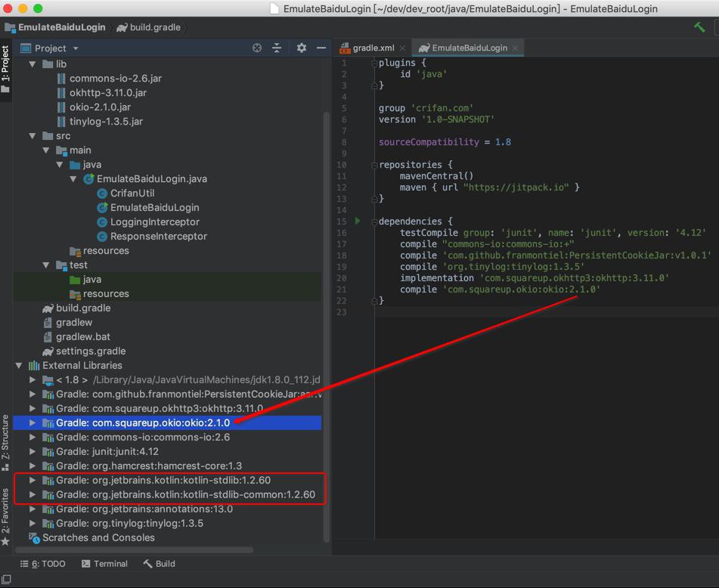Image resolution: width=719 pixels, height=588 pixels.
Task: Click the green Build hammer icon
Action: [x=699, y=27]
